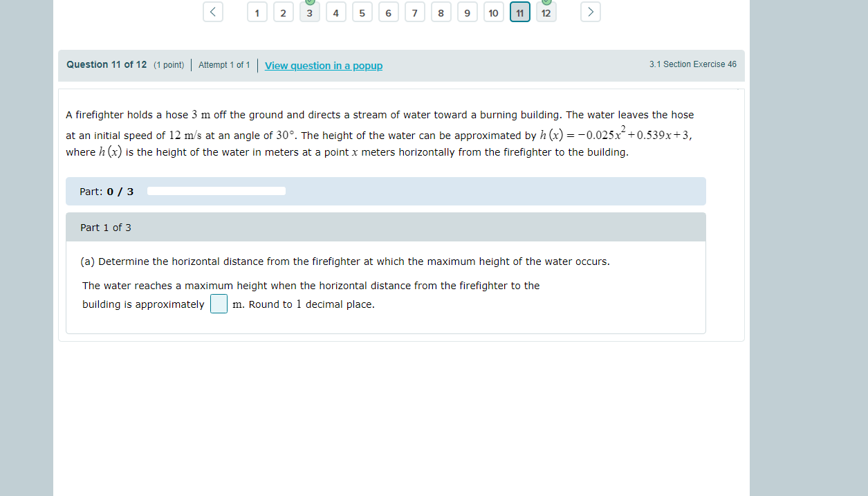Click the 'Question 11 of 12' heading

107,64
